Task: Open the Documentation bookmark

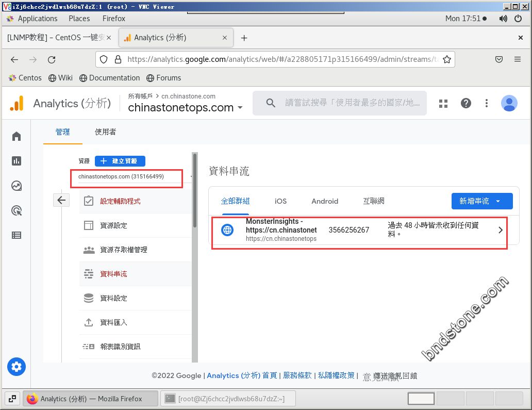Action: (110, 78)
